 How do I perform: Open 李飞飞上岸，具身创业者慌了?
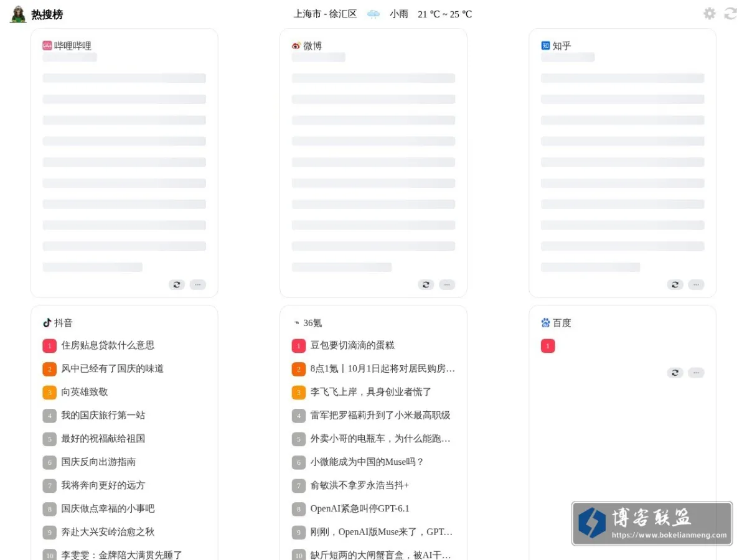[371, 392]
